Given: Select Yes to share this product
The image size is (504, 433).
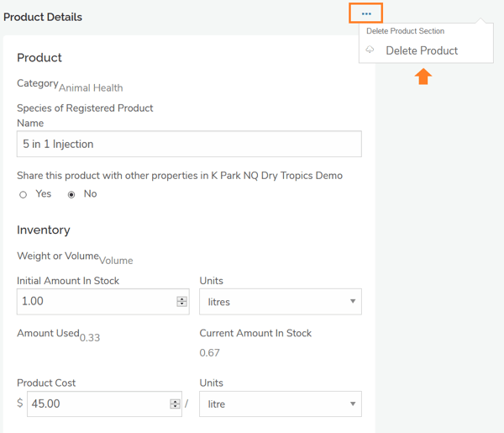Looking at the screenshot, I should tap(24, 194).
